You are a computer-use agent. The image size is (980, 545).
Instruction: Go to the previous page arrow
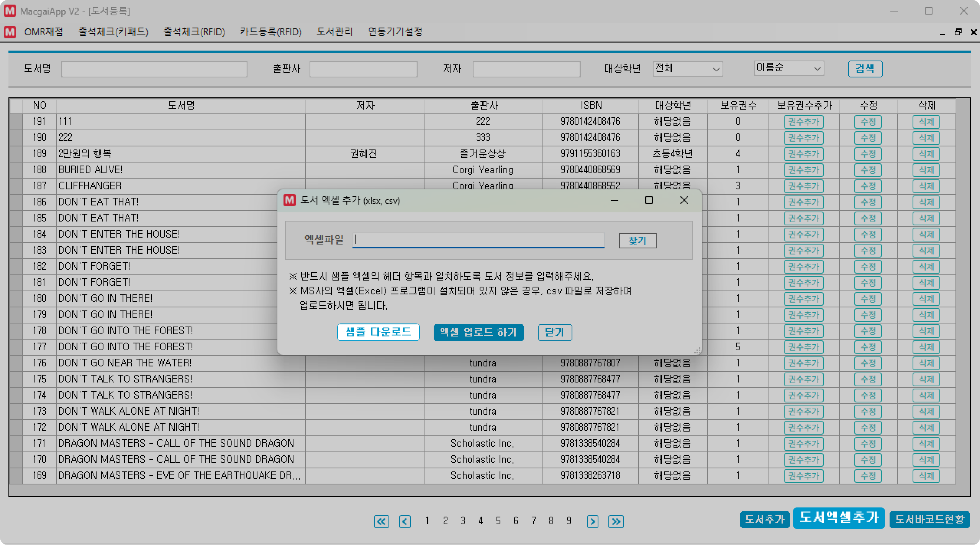[405, 521]
